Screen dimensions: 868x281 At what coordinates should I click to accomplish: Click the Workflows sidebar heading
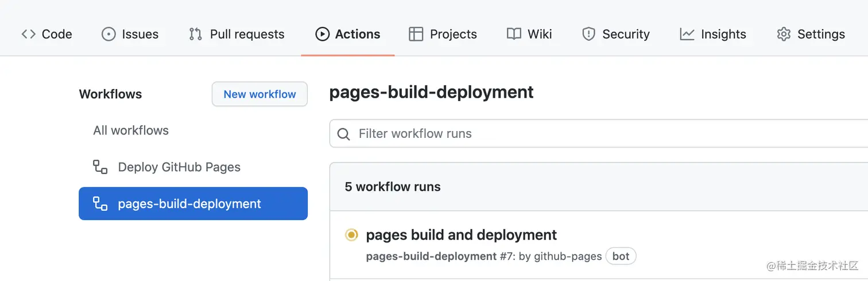pyautogui.click(x=110, y=94)
